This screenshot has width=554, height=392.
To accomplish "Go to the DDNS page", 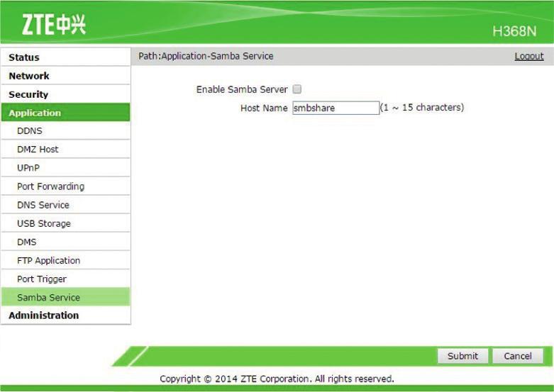I will coord(66,130).
